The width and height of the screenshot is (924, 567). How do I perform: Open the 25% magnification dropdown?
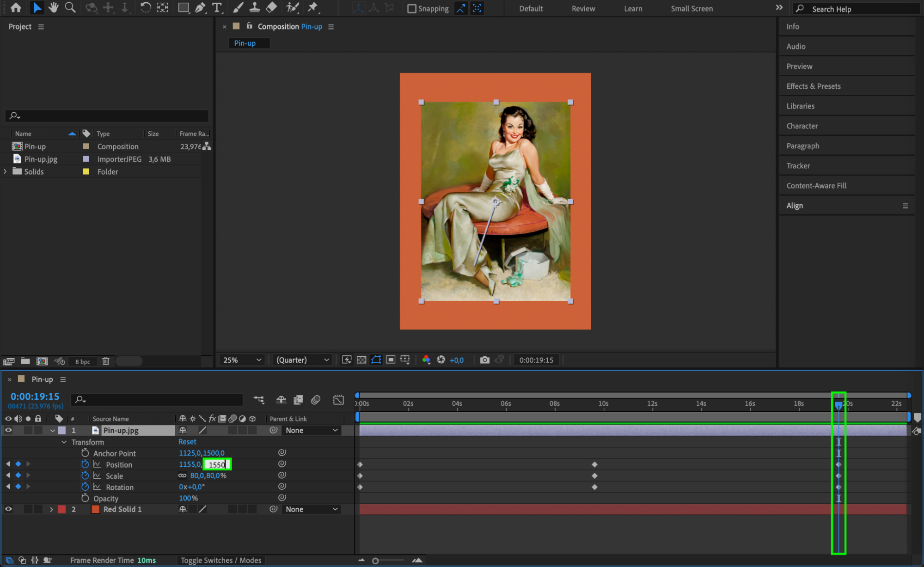242,360
